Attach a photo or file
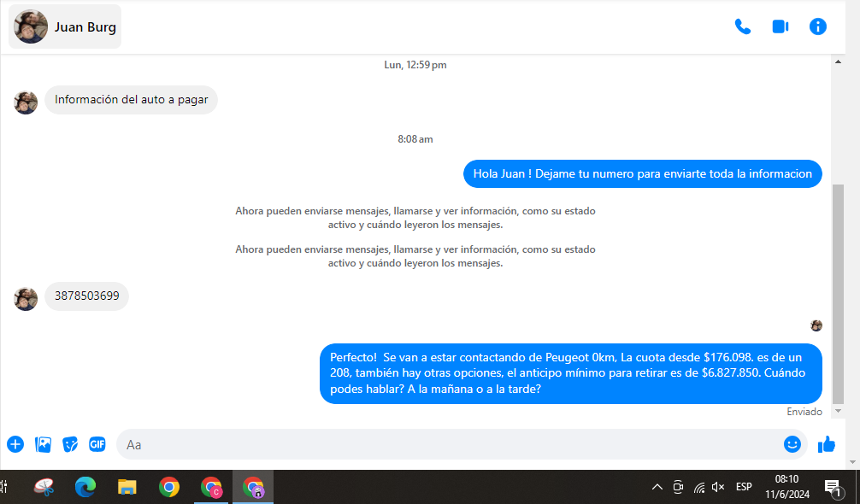The image size is (860, 504). 43,444
